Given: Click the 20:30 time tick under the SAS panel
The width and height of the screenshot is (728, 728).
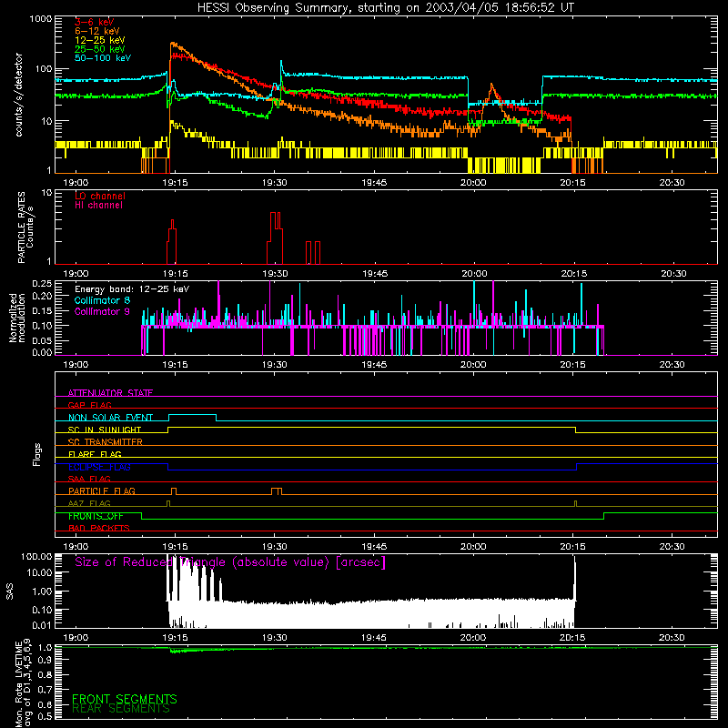Looking at the screenshot, I should [672, 638].
